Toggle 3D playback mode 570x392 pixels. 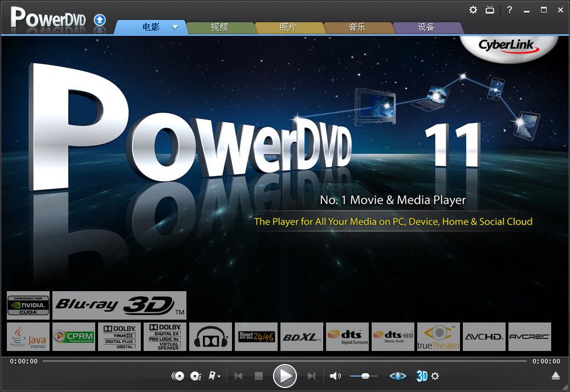coord(422,376)
